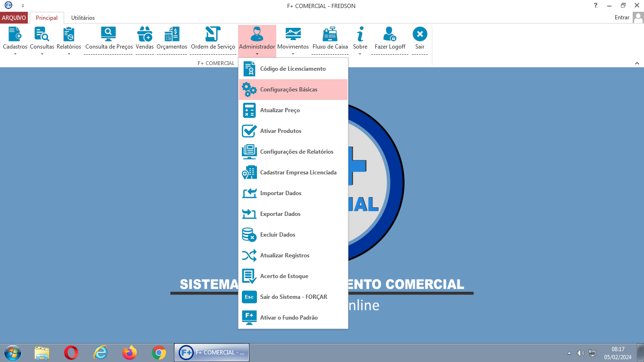Open the Movimentos chart icon
This screenshot has width=644, height=362.
[x=293, y=34]
